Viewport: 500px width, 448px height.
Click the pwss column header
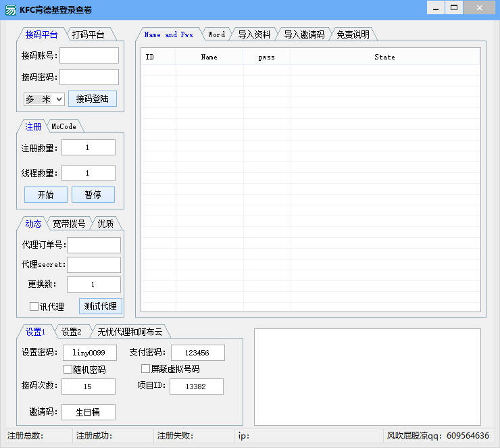pos(267,57)
